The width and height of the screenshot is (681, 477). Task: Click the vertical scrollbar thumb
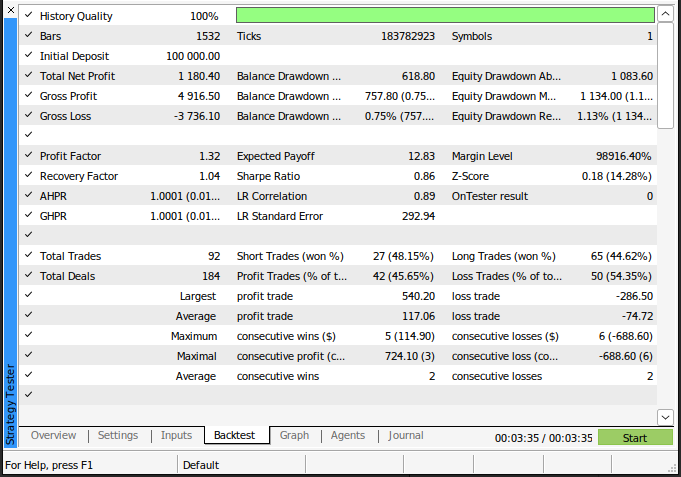point(665,76)
